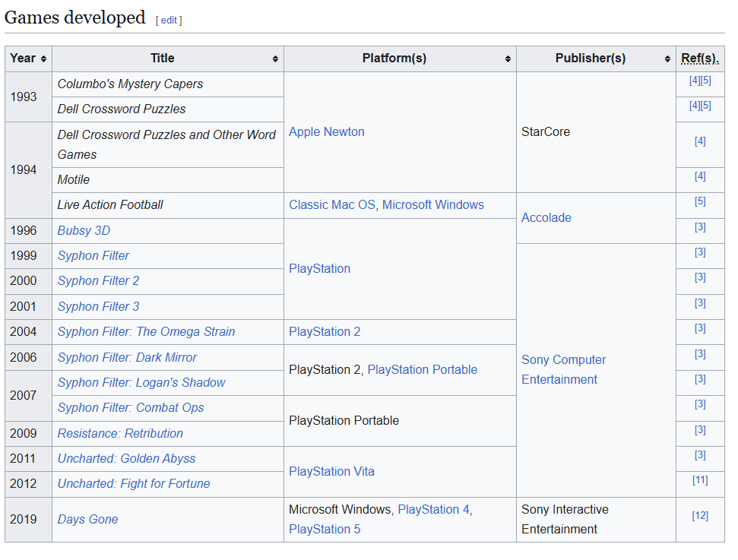
Task: Click the Motile title cell
Action: 168,180
